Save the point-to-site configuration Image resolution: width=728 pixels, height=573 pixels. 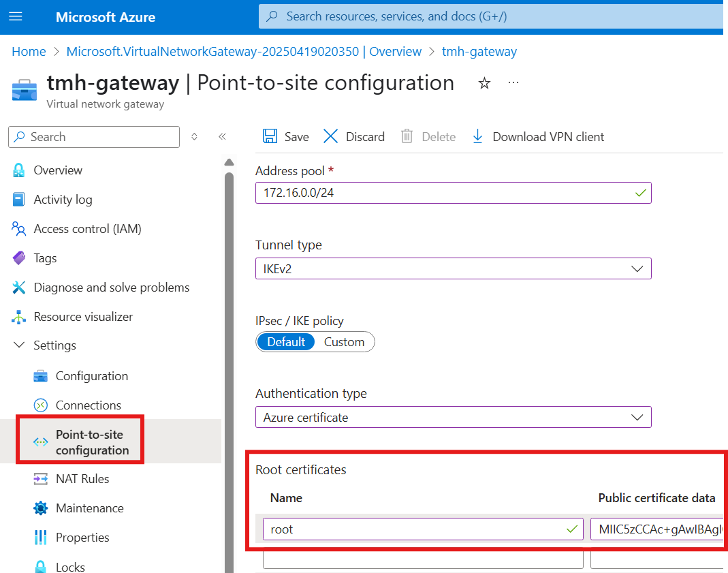coord(286,136)
